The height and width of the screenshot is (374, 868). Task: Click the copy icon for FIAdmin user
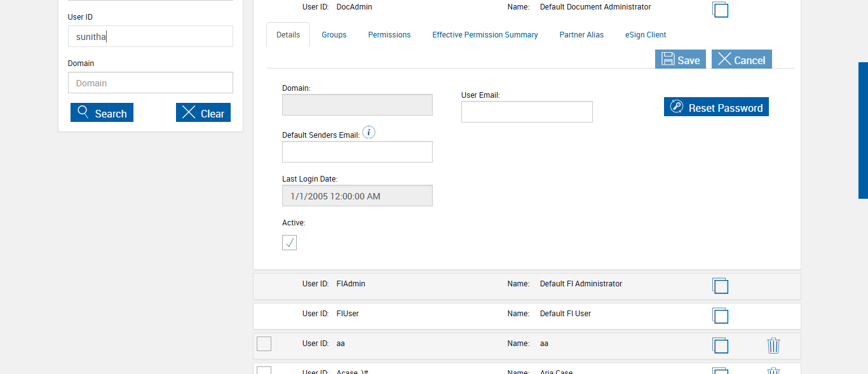click(720, 286)
